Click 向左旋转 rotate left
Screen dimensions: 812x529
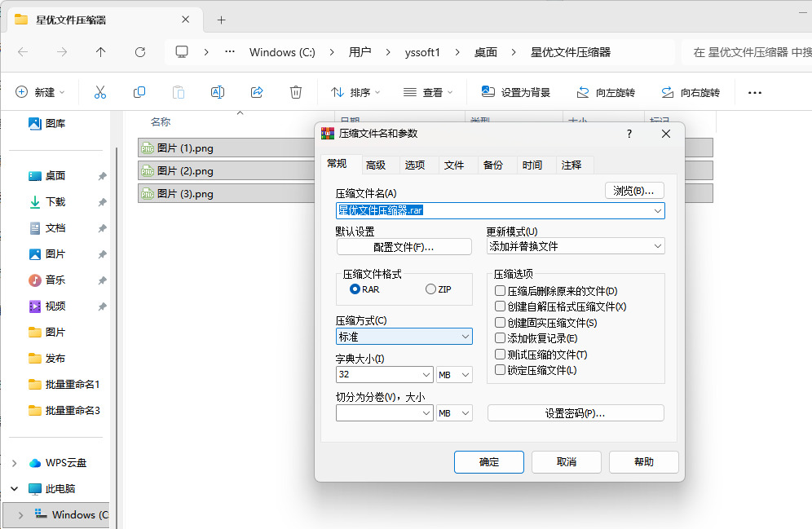[x=606, y=92]
